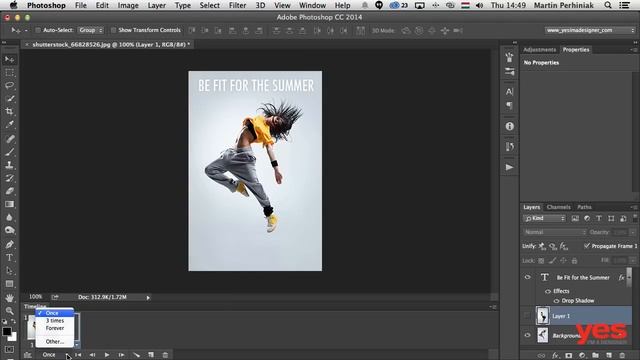Open the Paragraph panel icon

tap(509, 106)
